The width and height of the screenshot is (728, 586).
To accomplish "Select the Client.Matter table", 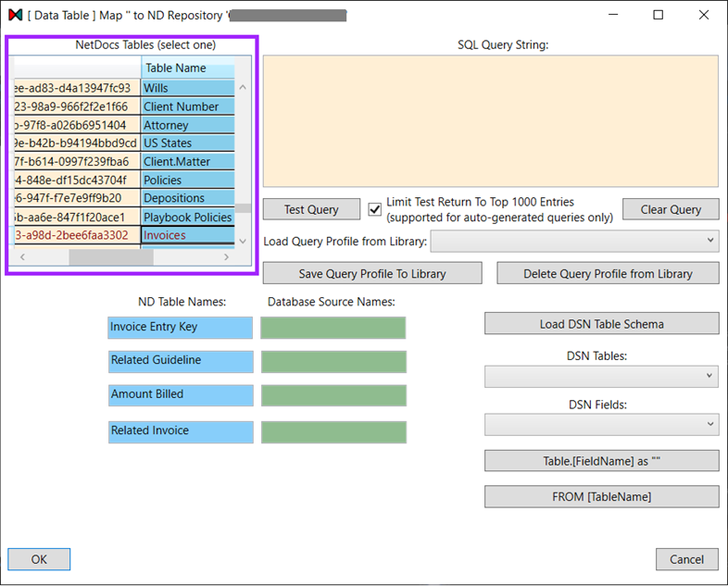I will pos(188,161).
